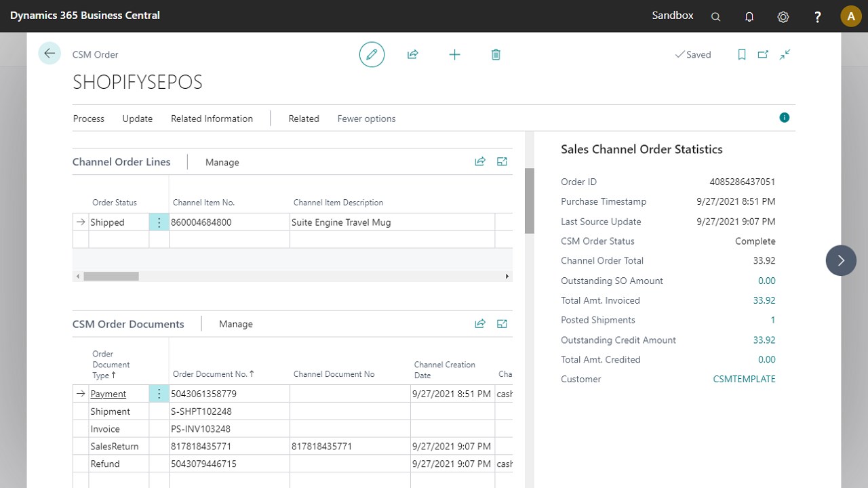
Task: Click right arrow of horizontal scrollbar
Action: click(507, 277)
